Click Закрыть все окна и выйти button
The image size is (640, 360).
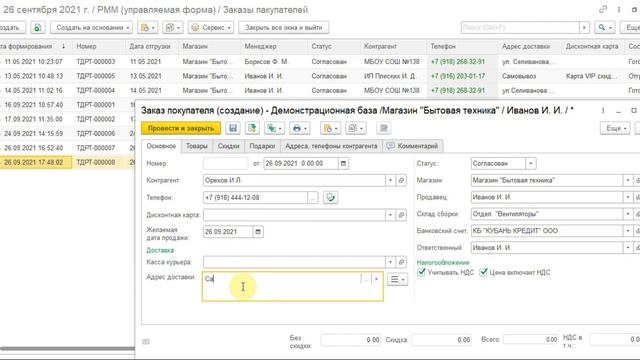point(284,27)
